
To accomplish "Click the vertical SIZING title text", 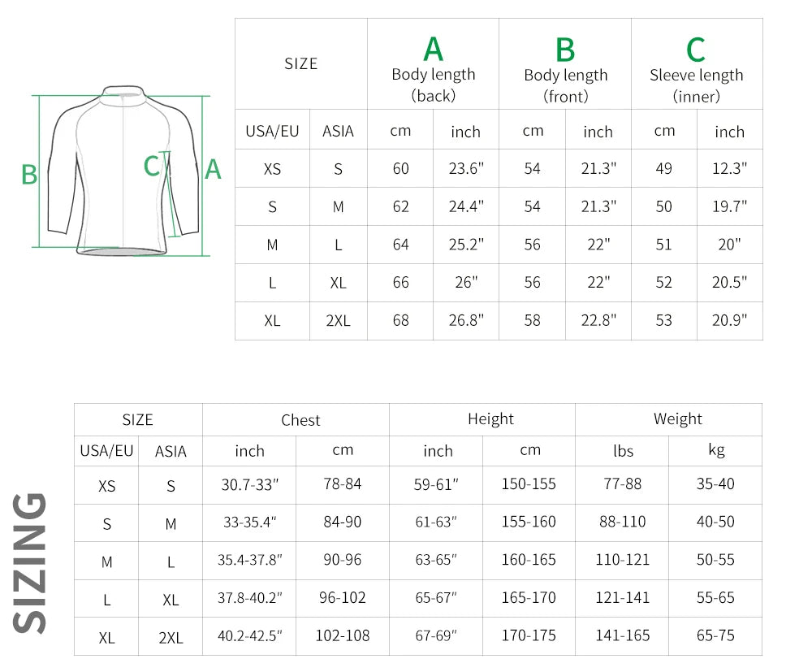I will click(x=32, y=562).
